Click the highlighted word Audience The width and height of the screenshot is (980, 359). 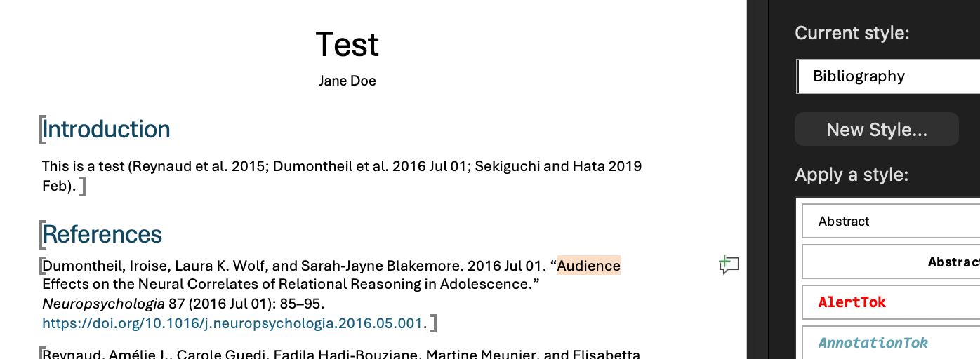(x=588, y=266)
